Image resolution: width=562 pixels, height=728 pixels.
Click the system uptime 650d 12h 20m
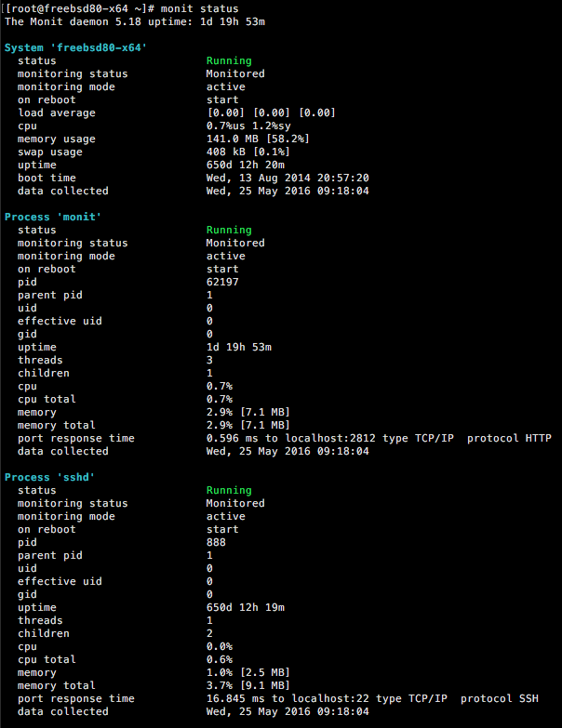[x=246, y=165]
